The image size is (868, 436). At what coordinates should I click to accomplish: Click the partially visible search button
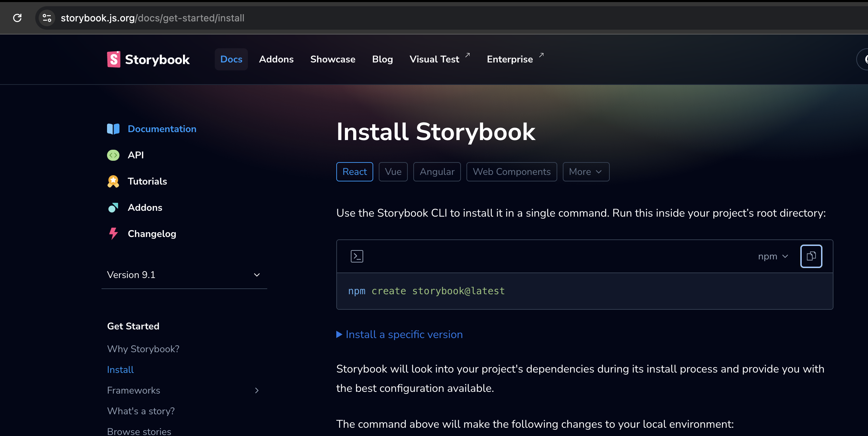[862, 59]
